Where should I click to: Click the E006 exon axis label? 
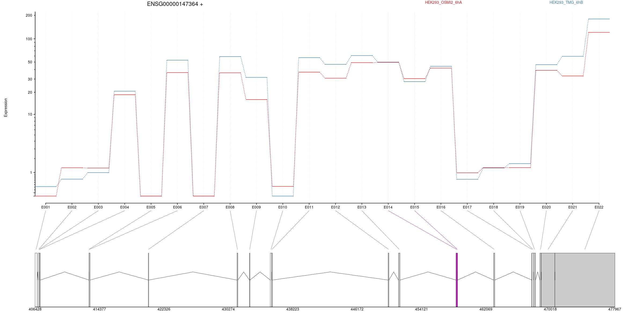click(x=177, y=207)
